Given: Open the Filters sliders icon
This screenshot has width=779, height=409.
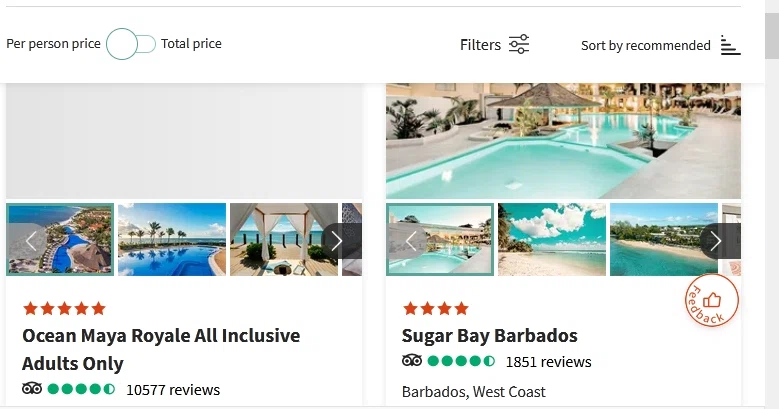Looking at the screenshot, I should pos(519,44).
